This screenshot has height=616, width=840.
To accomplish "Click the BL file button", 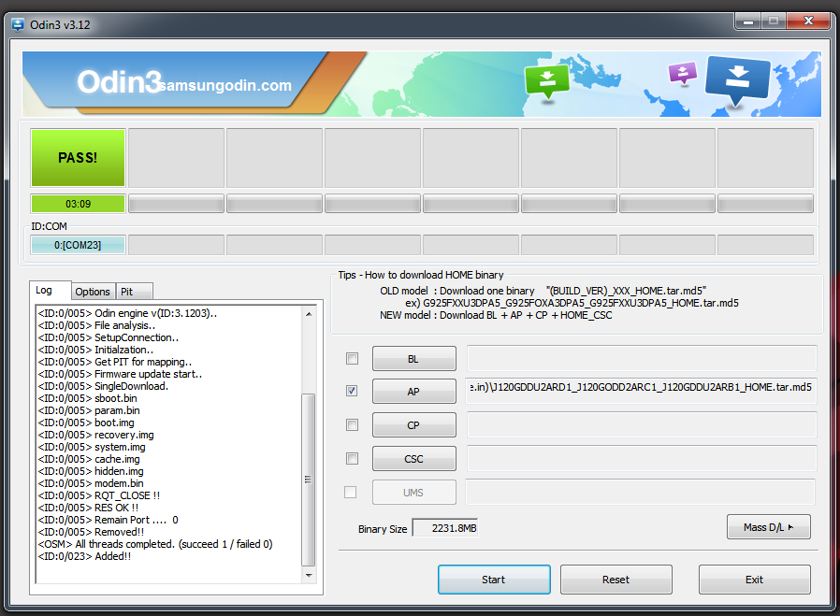I will 414,359.
